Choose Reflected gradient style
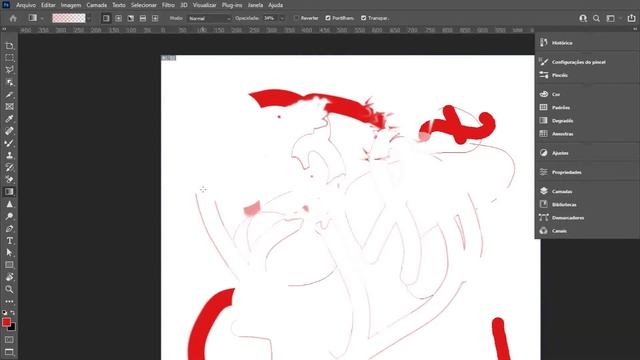 [x=143, y=18]
